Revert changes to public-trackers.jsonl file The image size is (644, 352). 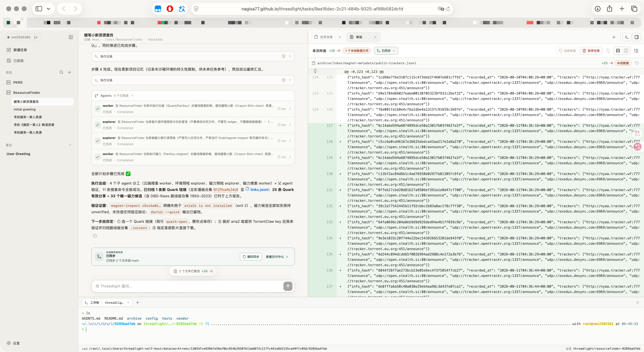[637, 63]
